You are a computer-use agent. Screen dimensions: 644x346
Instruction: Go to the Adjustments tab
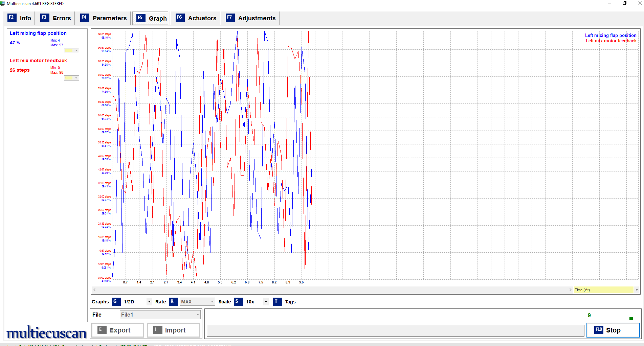pyautogui.click(x=251, y=18)
